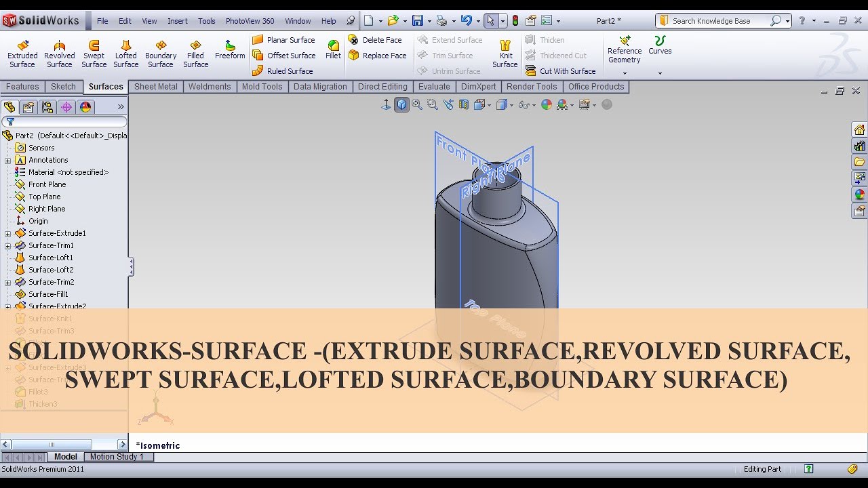This screenshot has width=868, height=488.
Task: Expand the Surface-Trim2 feature node
Action: coord(8,283)
